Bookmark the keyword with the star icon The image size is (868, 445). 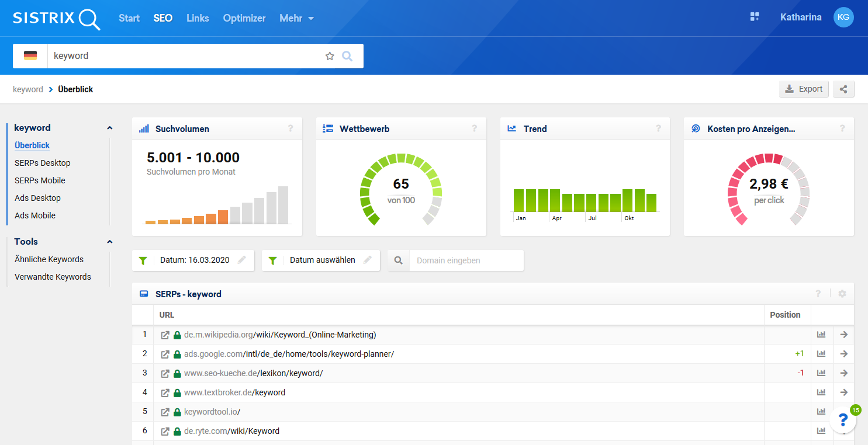click(x=330, y=56)
